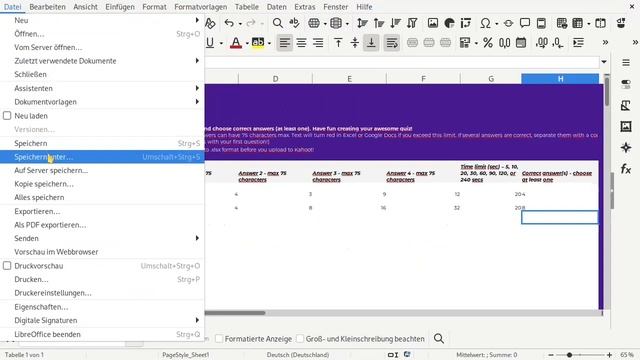Remove a decimal place icon
Viewport: 640px width, 360px height.
coord(558,43)
